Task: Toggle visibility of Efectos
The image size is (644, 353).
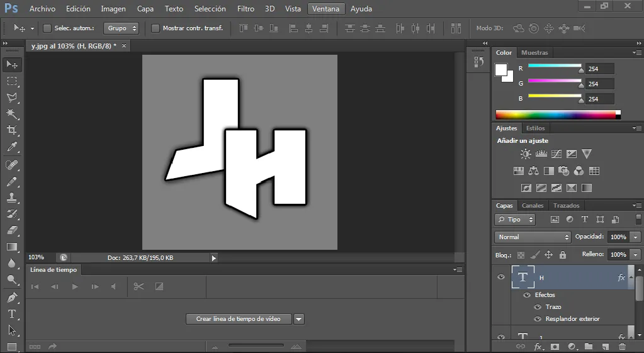Action: [x=527, y=295]
